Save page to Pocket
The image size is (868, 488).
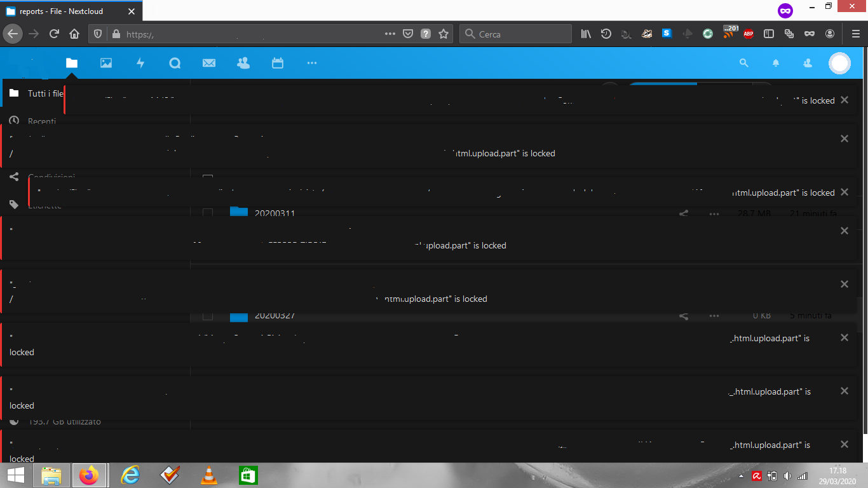pyautogui.click(x=408, y=34)
